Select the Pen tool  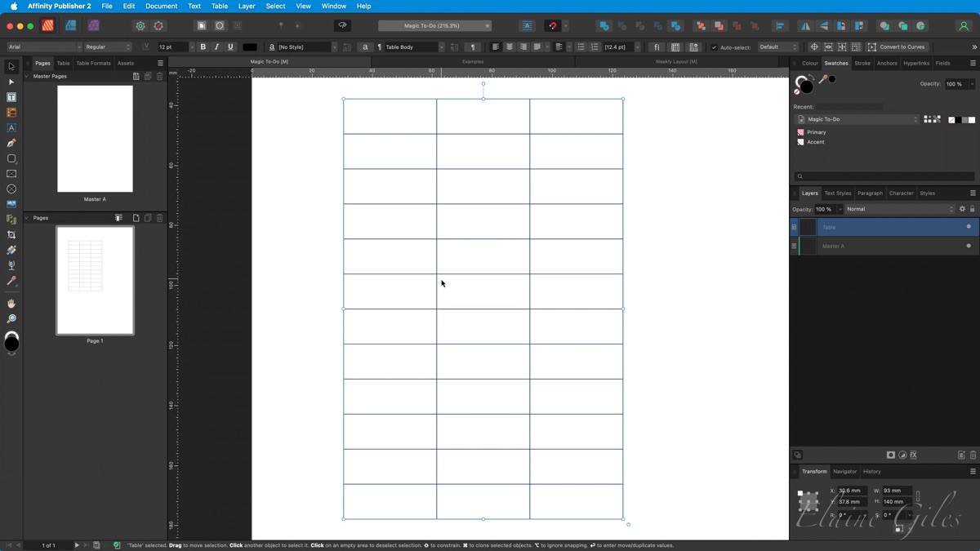11,143
